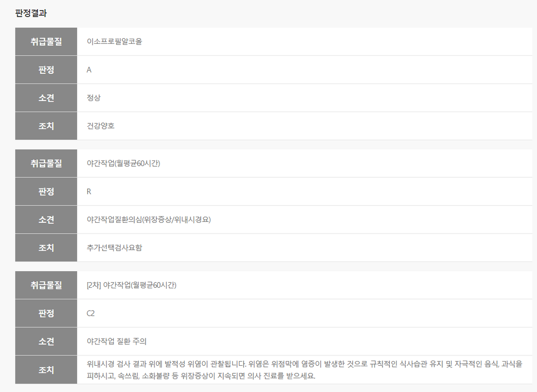The height and width of the screenshot is (392, 537).
Task: Click 판정 header cell next to "R"
Action: pos(46,191)
